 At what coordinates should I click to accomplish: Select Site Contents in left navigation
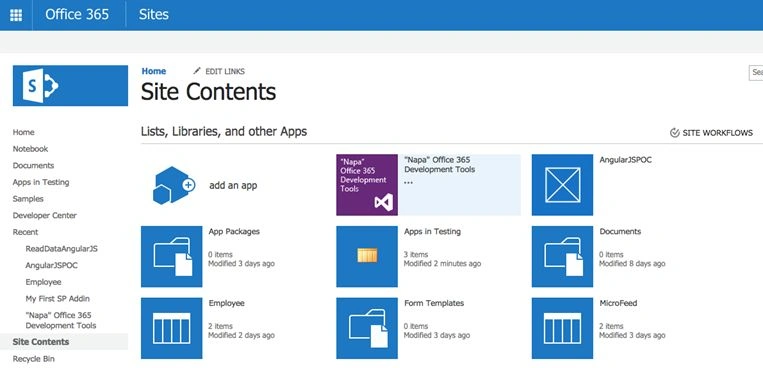tap(41, 342)
